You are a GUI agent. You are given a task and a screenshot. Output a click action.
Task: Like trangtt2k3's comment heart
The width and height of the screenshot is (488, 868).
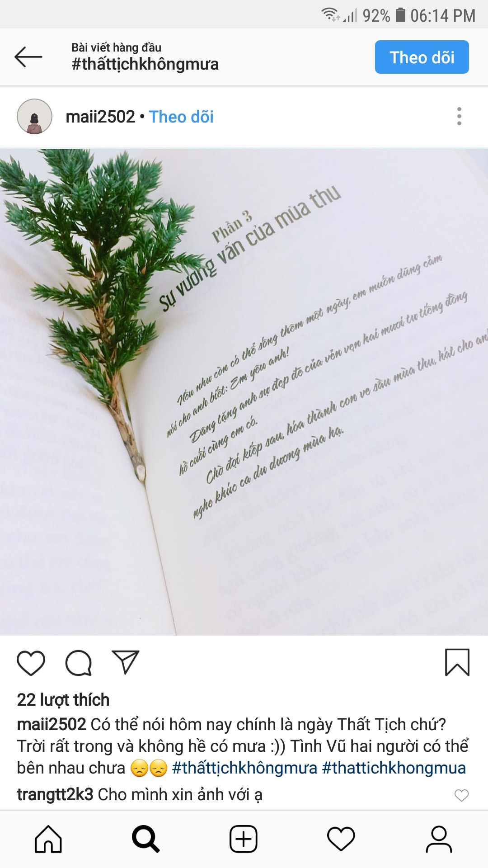pyautogui.click(x=461, y=795)
